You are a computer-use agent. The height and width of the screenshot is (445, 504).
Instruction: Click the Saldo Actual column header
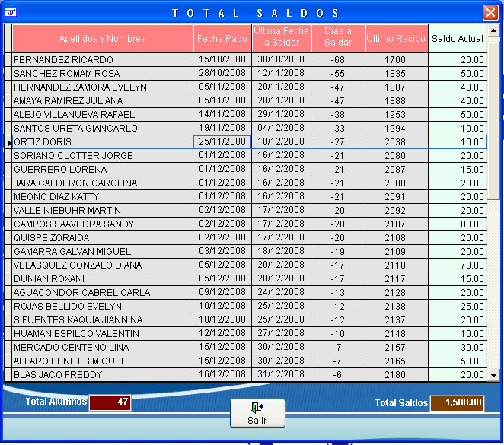point(457,38)
